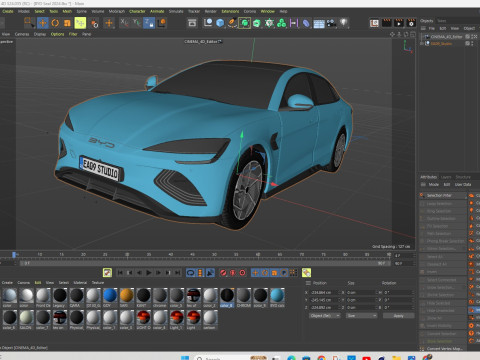
Task: Open material manager Create menu
Action: [x=7, y=283]
